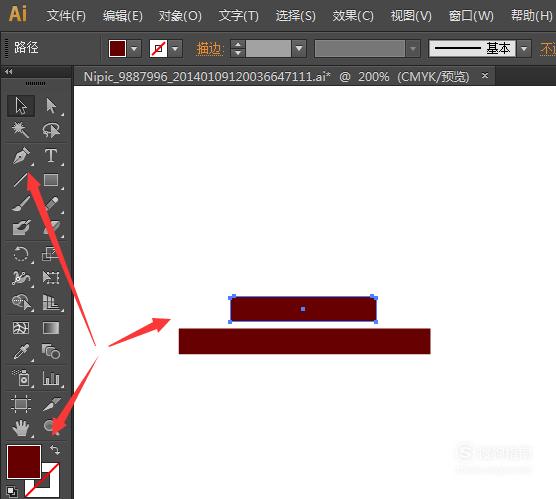
Task: Select the Eyedropper tool
Action: pos(21,352)
